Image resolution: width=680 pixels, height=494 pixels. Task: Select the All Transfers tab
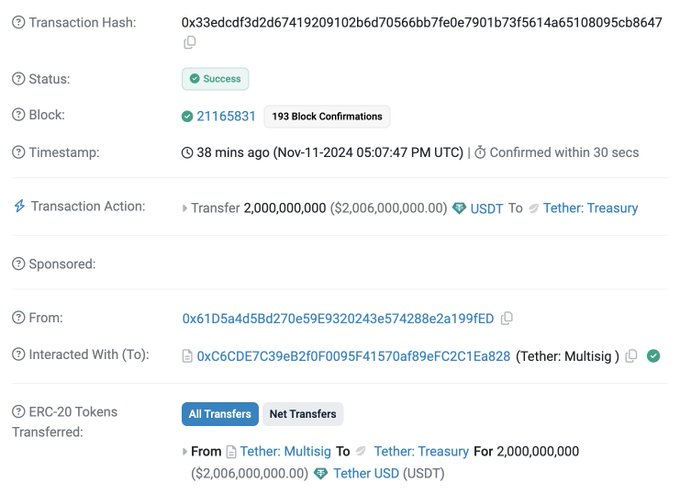pos(220,414)
